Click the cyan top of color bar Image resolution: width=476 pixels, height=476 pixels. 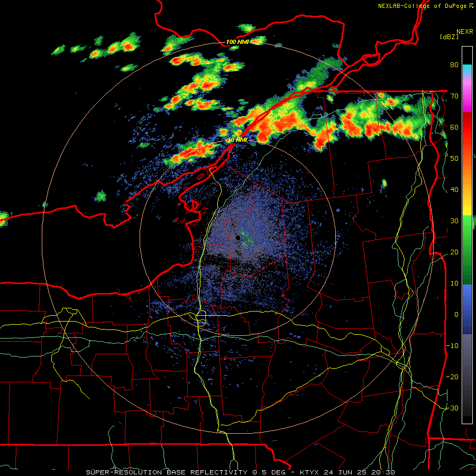coord(467,70)
